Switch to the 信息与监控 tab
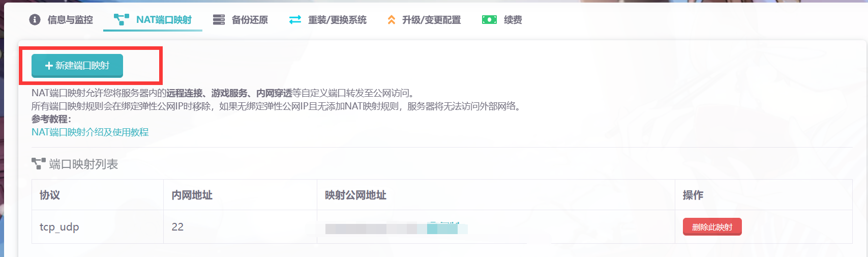Viewport: 868px width, 257px height. point(70,20)
